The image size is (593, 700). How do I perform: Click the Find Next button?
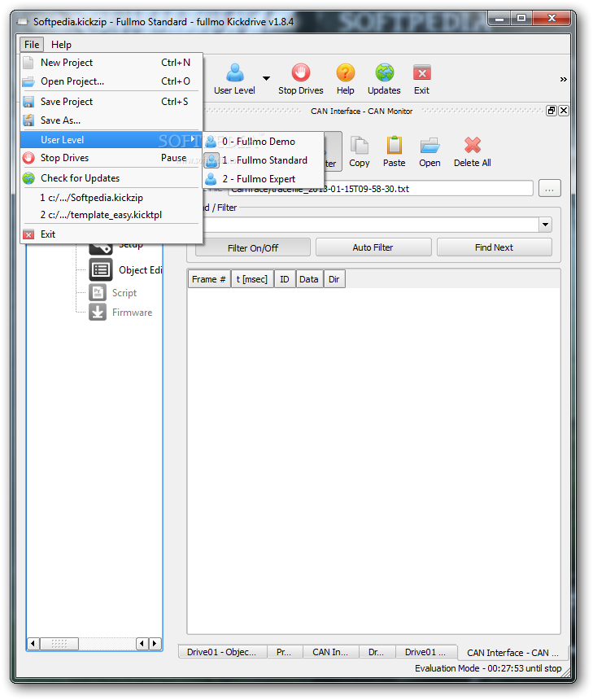point(494,247)
